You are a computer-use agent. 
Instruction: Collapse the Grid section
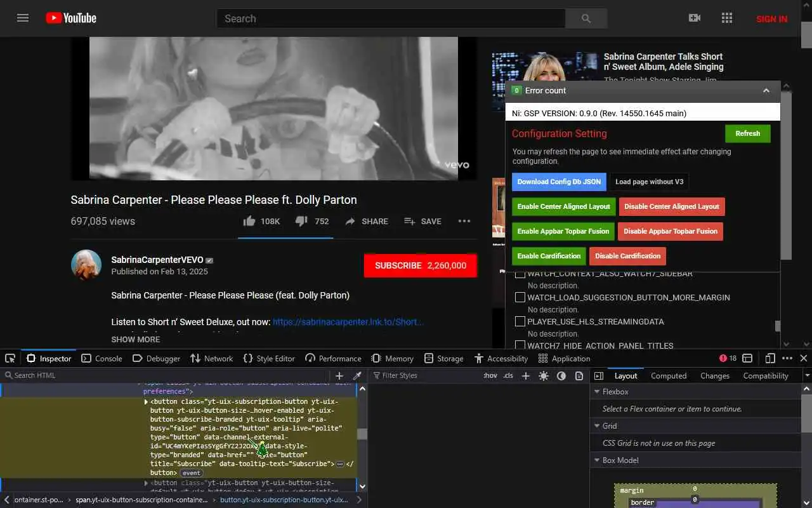(597, 426)
